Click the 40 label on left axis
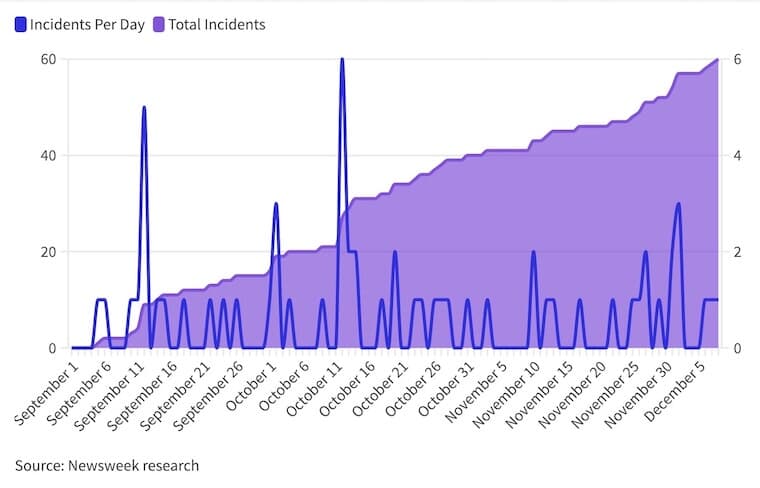 (46, 155)
